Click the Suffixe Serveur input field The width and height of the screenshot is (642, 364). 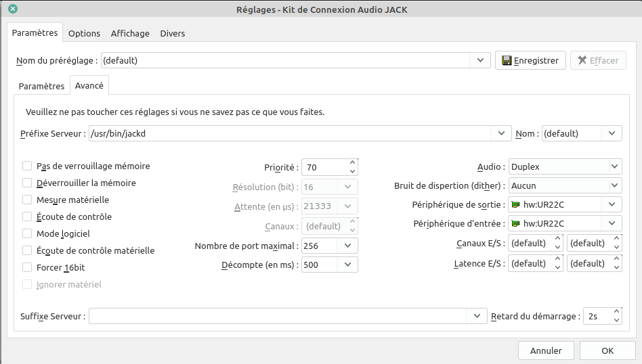click(278, 316)
